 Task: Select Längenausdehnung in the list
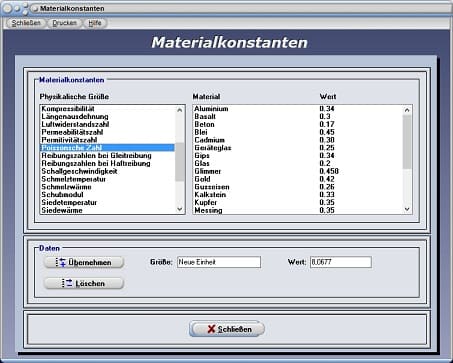pos(107,116)
